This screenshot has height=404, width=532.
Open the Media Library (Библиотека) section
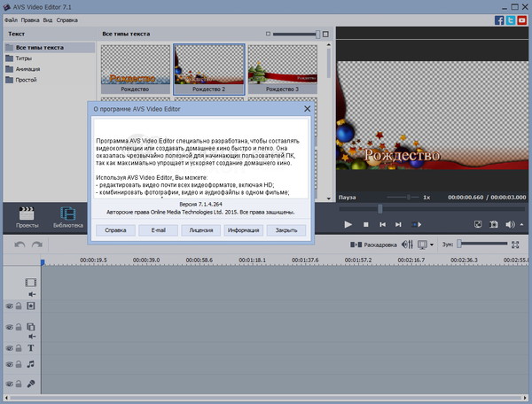67,217
